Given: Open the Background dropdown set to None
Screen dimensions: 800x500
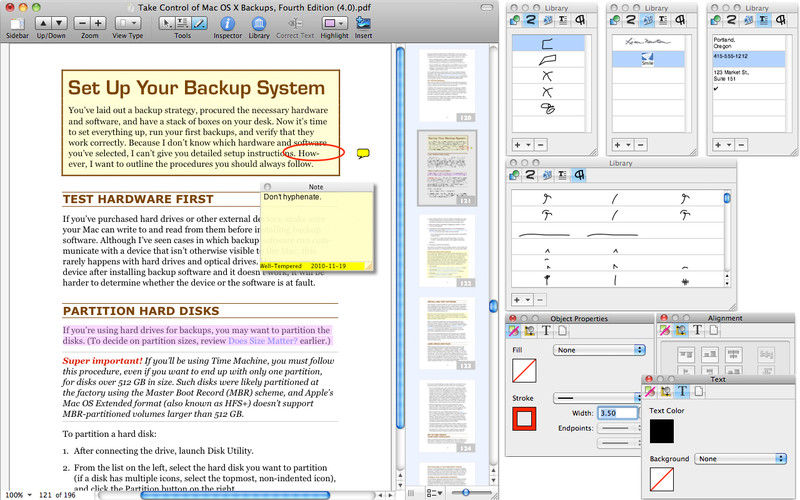Looking at the screenshot, I should [x=740, y=459].
